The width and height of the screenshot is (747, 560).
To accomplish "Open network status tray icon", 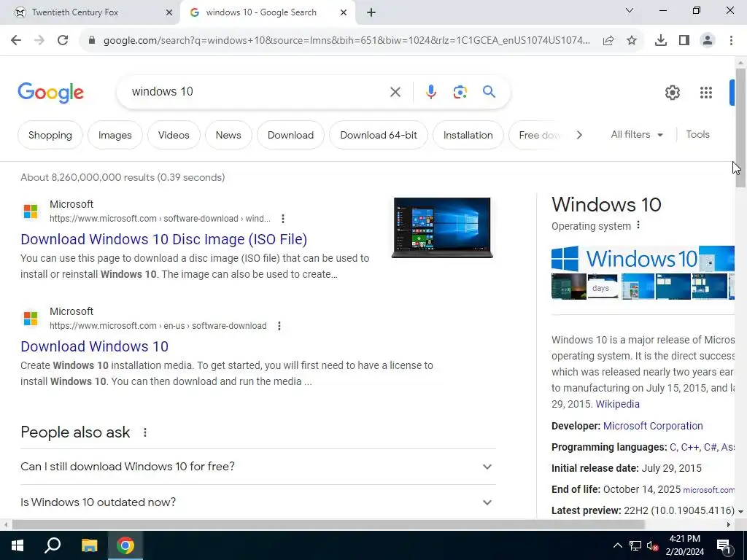I will pos(635,545).
